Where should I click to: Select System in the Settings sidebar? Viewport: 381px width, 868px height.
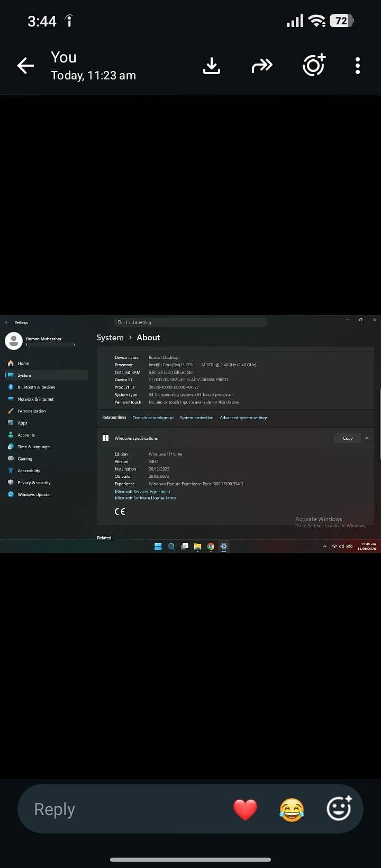point(46,375)
